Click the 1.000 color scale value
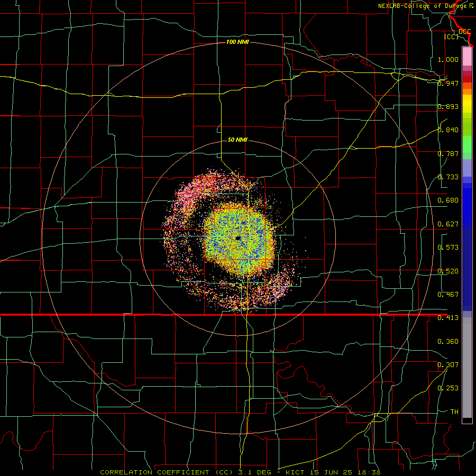 [448, 59]
